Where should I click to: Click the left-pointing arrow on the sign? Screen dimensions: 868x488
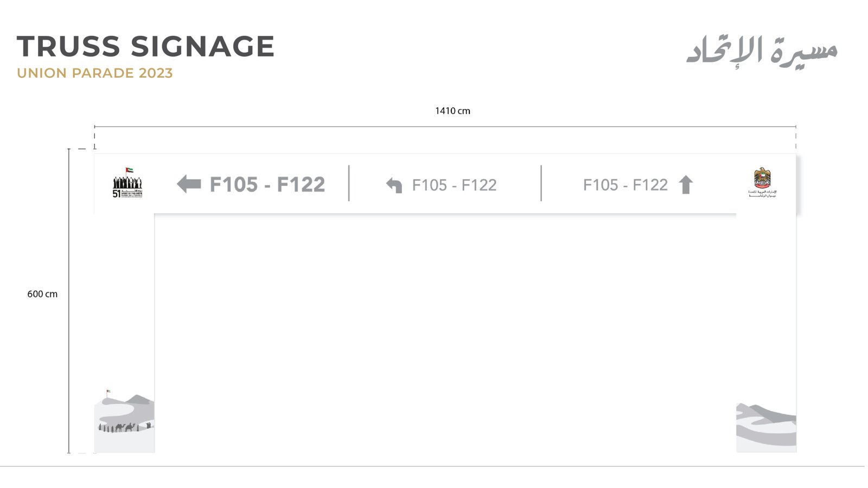(x=189, y=185)
